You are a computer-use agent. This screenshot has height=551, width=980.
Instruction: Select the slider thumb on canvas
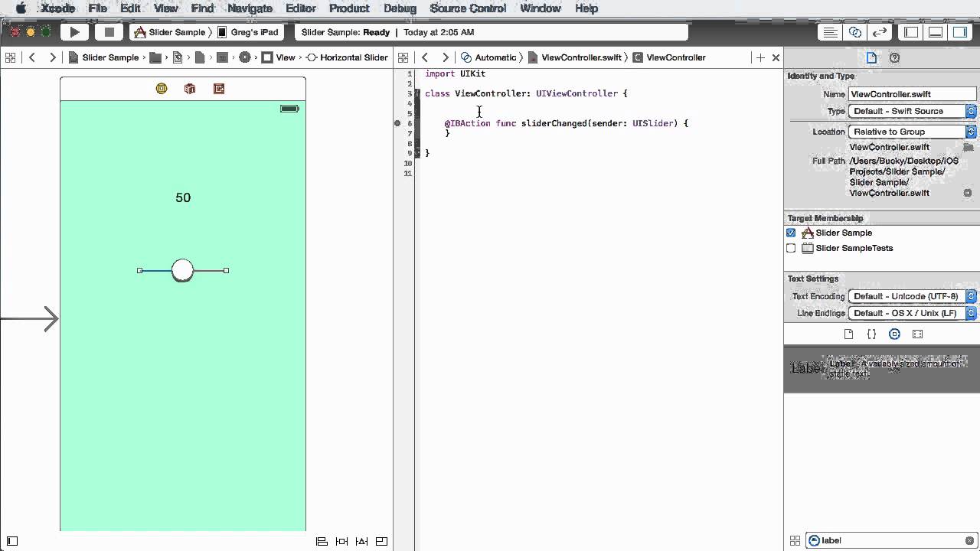182,270
